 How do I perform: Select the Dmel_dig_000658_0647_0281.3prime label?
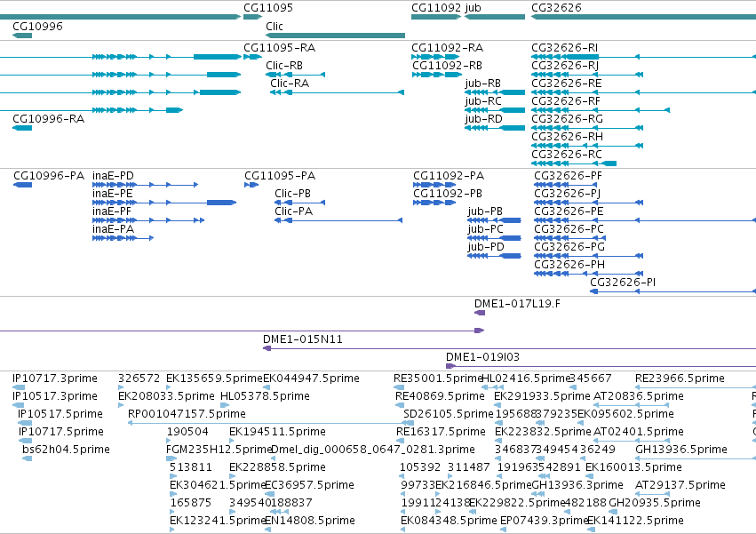373,450
